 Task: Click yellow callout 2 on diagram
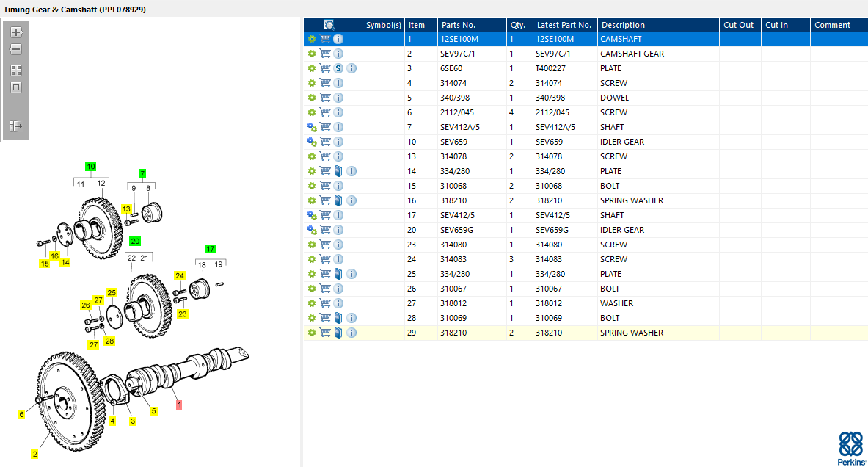(x=35, y=455)
